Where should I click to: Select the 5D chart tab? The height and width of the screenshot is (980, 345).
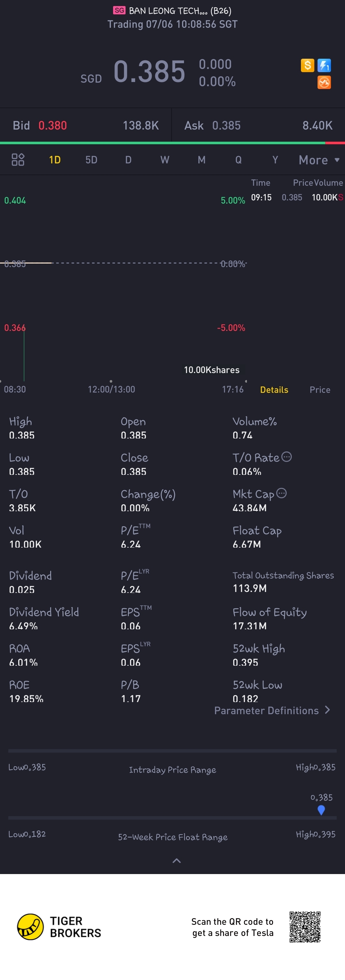pyautogui.click(x=91, y=160)
